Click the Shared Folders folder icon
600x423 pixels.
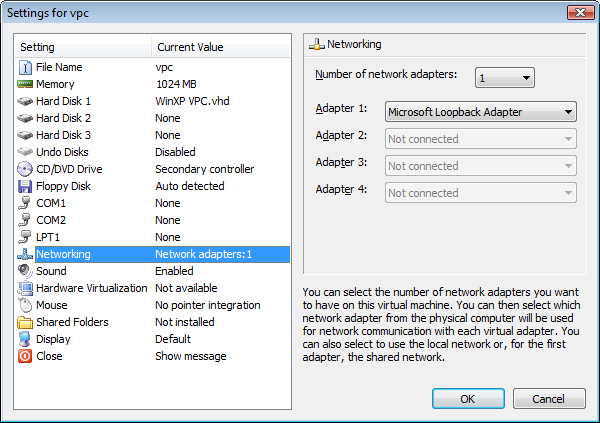25,322
